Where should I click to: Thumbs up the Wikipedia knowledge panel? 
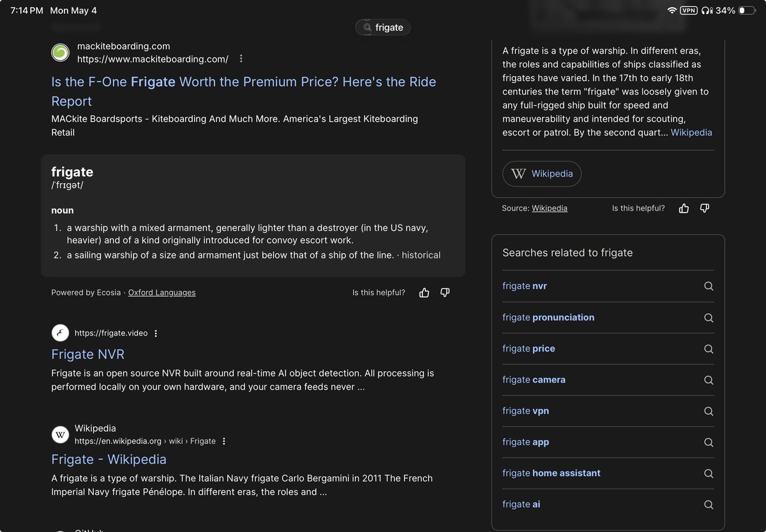(684, 208)
